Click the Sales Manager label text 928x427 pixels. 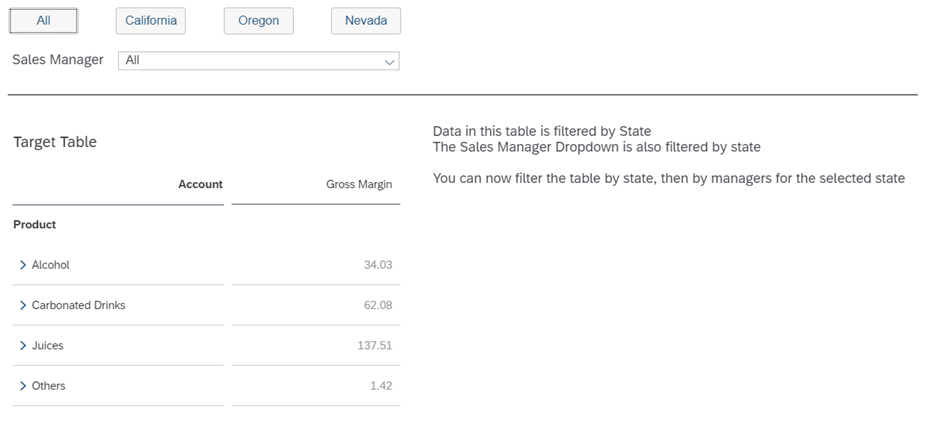57,60
